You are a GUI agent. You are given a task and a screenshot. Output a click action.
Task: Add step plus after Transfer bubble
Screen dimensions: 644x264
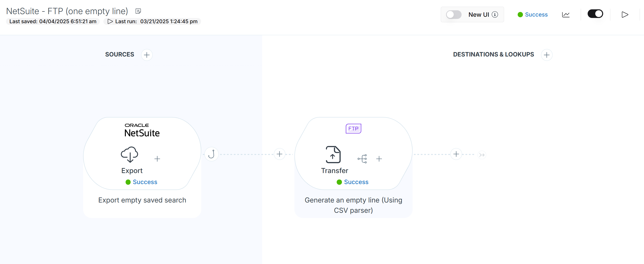pos(456,154)
